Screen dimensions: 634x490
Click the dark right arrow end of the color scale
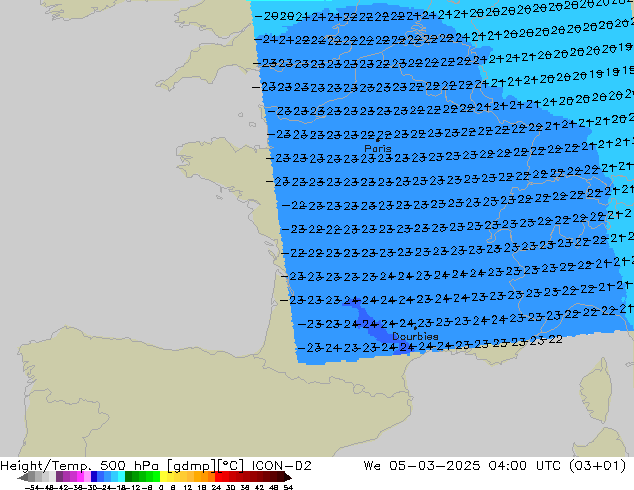288,477
